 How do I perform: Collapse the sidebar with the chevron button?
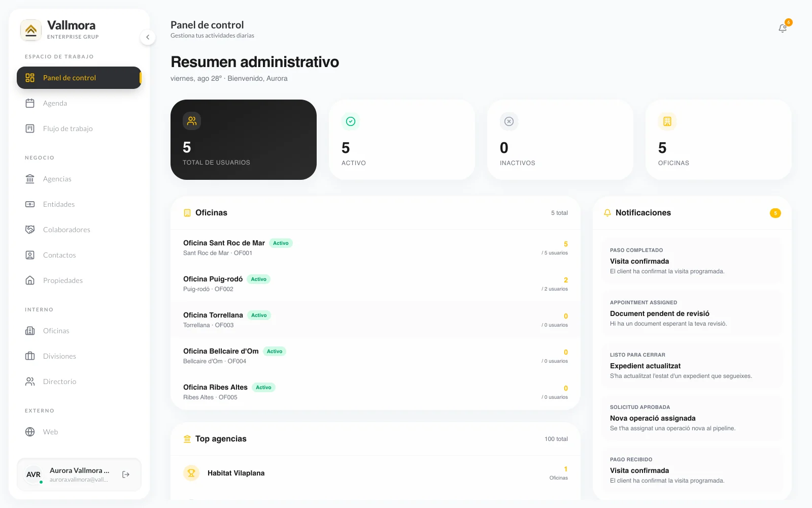tap(148, 37)
